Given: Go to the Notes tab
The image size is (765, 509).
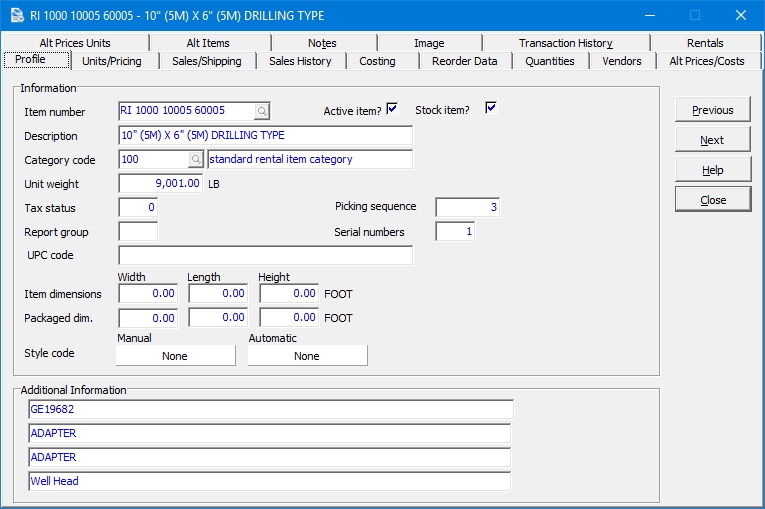Looking at the screenshot, I should 322,43.
